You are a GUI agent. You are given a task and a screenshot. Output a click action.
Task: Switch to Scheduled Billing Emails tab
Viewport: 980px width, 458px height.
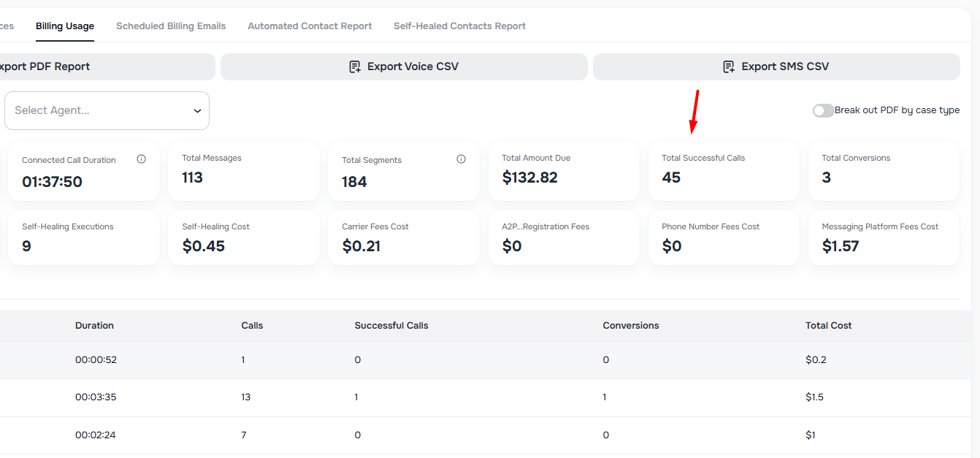(x=171, y=26)
